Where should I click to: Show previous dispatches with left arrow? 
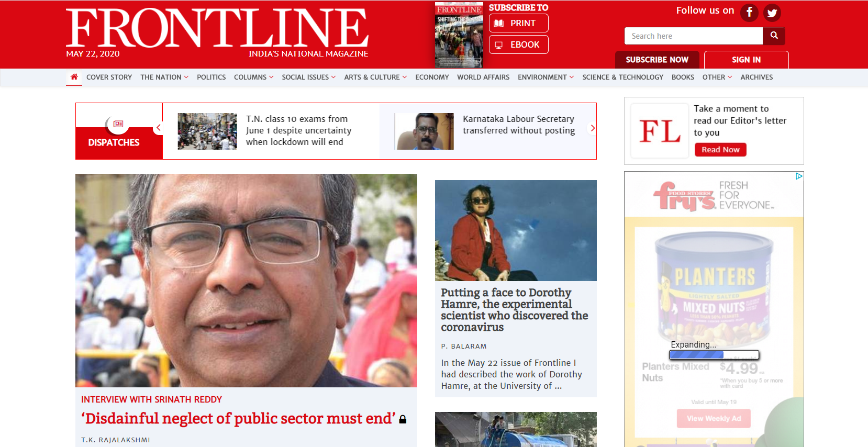159,128
